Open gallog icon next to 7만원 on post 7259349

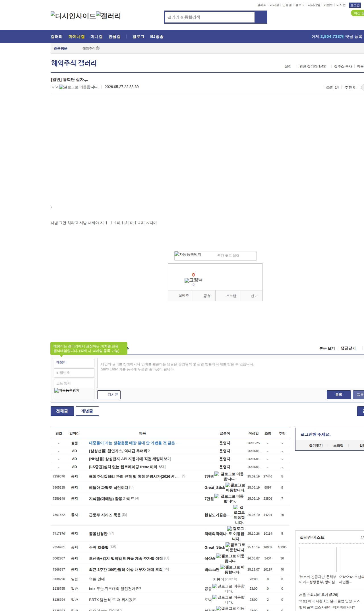pyautogui.click(x=230, y=499)
